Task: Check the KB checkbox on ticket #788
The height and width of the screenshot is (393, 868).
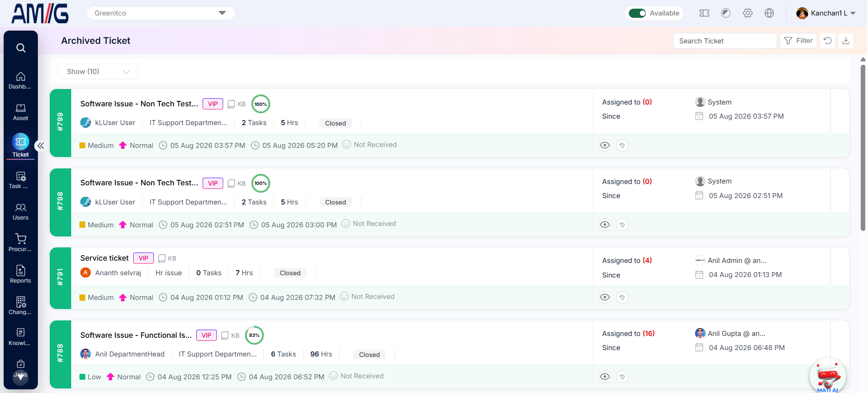Action: click(x=225, y=335)
